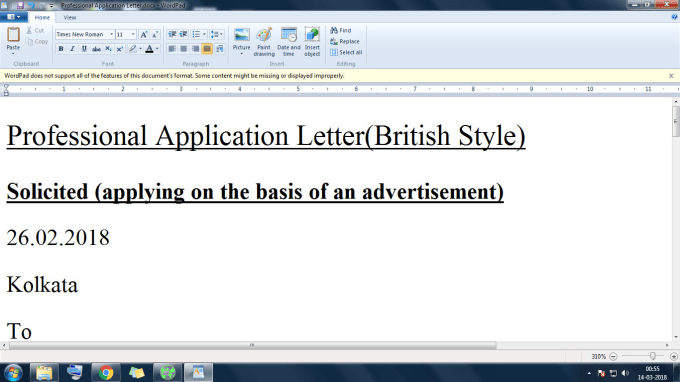Open Action Center flag tray icon

tap(601, 373)
